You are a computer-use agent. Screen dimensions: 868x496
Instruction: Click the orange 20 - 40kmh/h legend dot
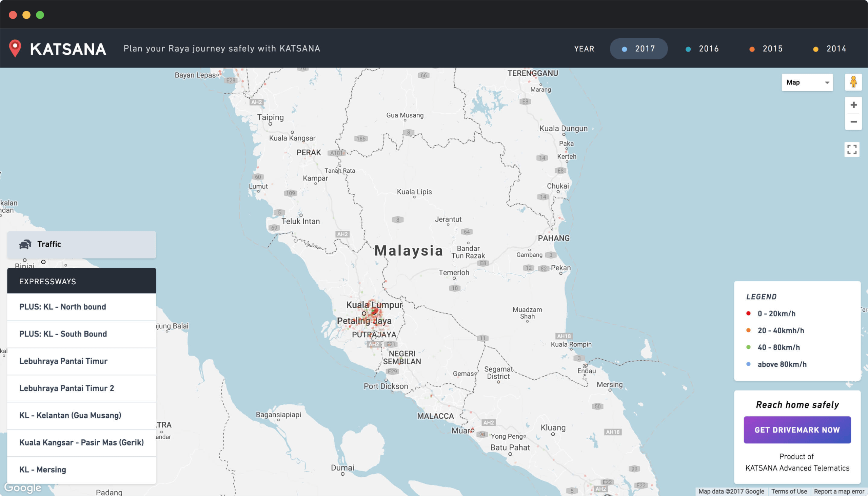748,330
